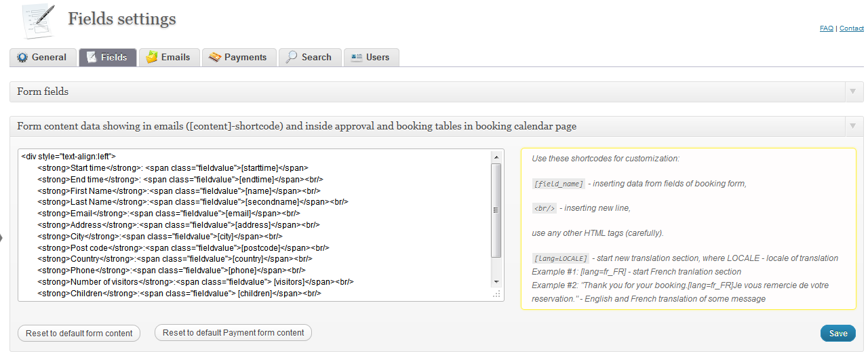This screenshot has width=868, height=360.
Task: Click the Fields tab form icon
Action: click(x=92, y=58)
